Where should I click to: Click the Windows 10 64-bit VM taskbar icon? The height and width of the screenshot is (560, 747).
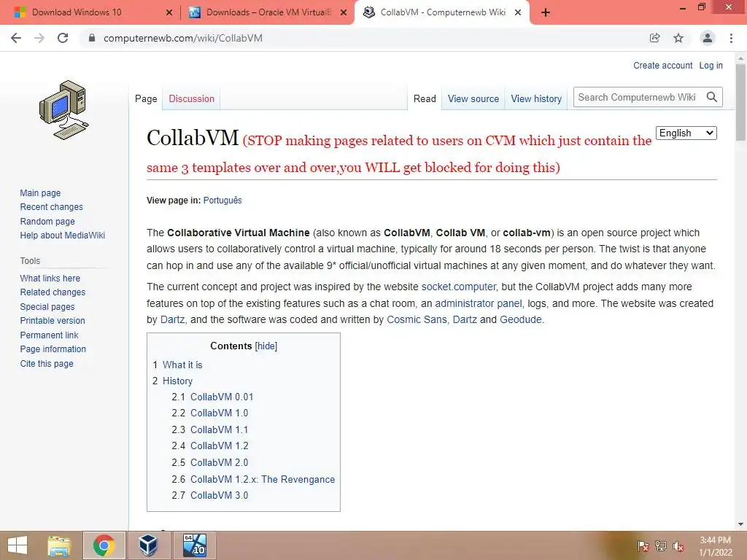(194, 545)
